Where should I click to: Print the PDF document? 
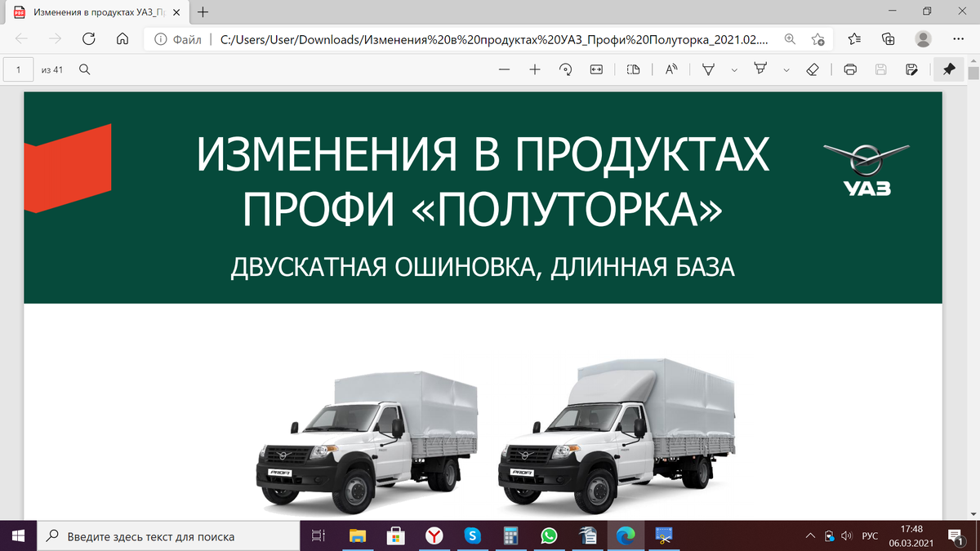850,70
